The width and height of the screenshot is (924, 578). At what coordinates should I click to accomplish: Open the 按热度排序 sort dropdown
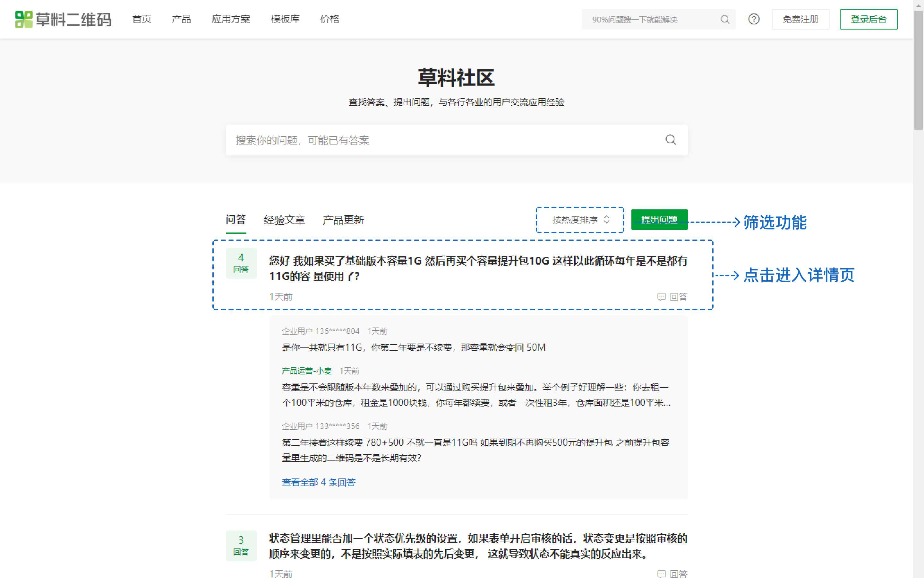pyautogui.click(x=580, y=220)
